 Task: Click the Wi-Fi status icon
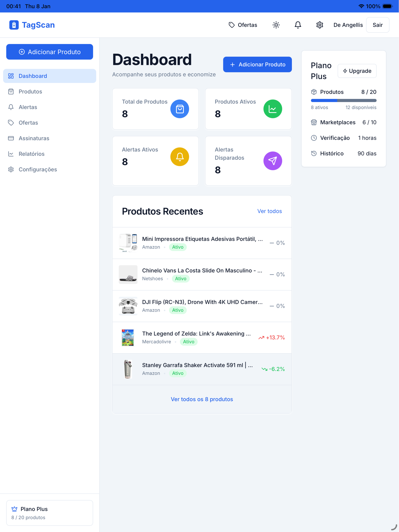click(x=361, y=6)
